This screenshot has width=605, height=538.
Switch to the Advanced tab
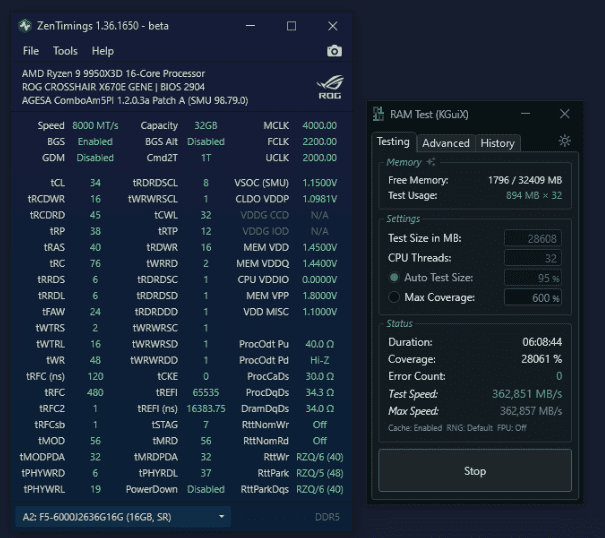point(446,143)
